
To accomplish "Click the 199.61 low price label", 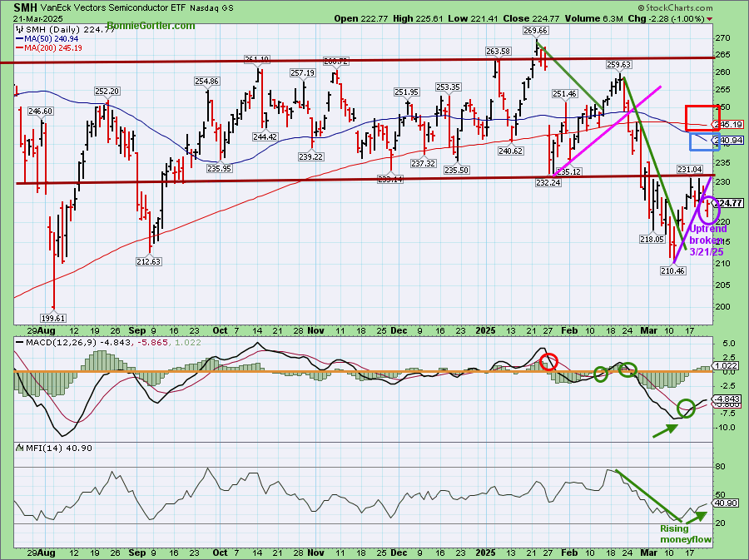I will [53, 318].
